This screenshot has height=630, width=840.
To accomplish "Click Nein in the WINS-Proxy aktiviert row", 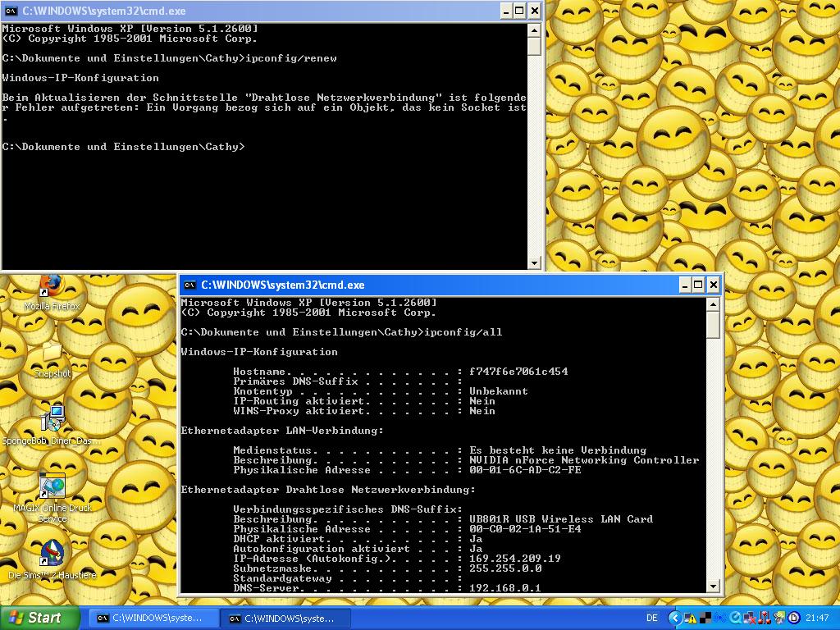I will click(482, 411).
